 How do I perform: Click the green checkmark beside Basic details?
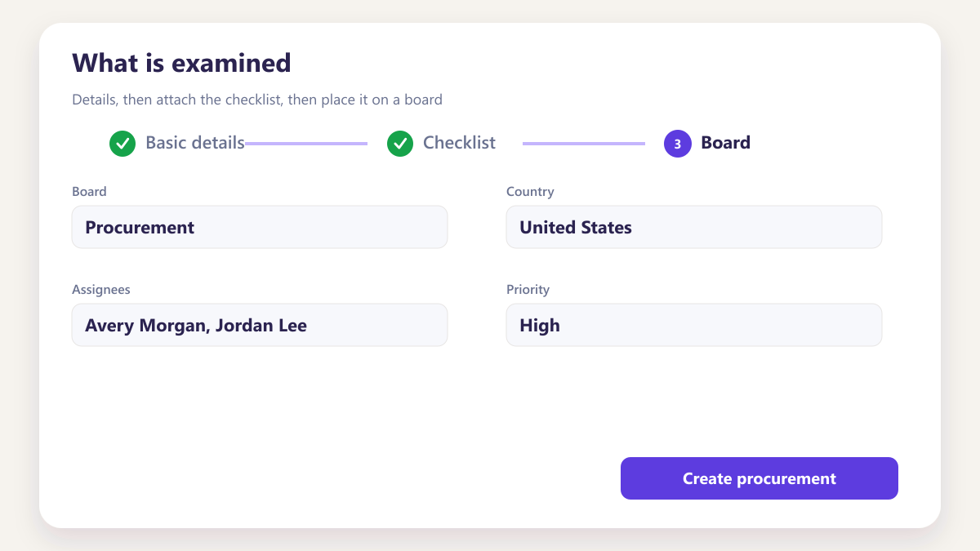(x=122, y=144)
